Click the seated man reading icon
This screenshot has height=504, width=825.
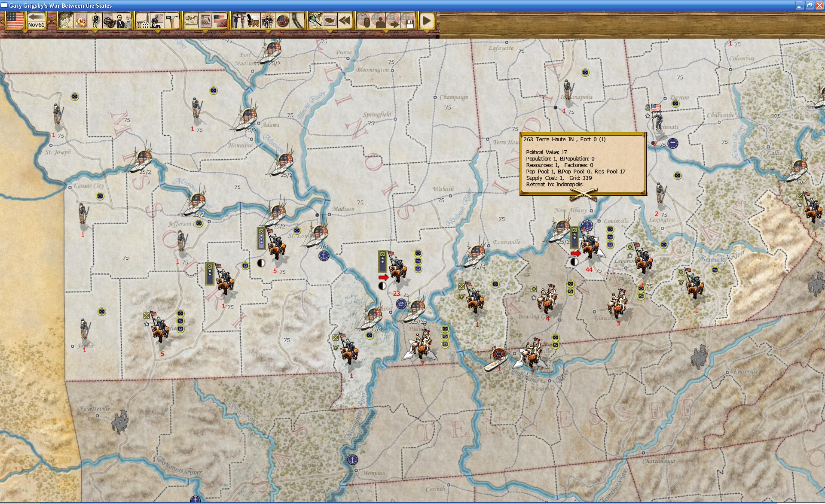point(158,20)
